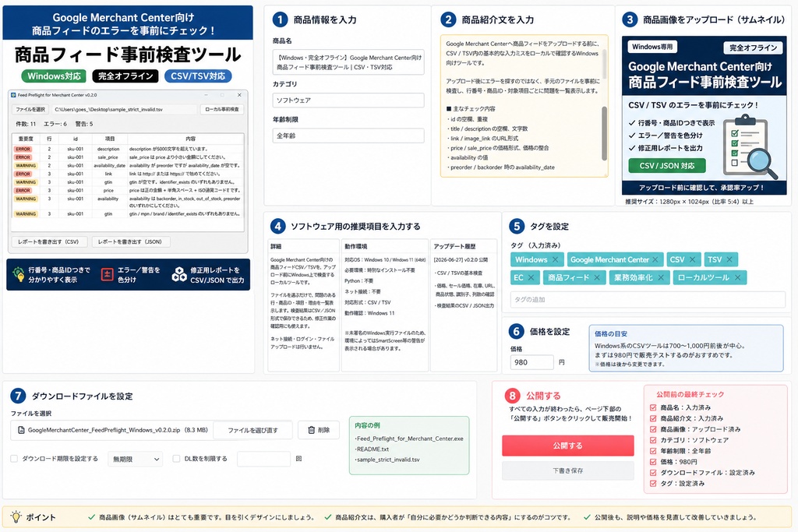Remove the Windows tag with its X
This screenshot has width=798, height=532.
click(x=555, y=259)
